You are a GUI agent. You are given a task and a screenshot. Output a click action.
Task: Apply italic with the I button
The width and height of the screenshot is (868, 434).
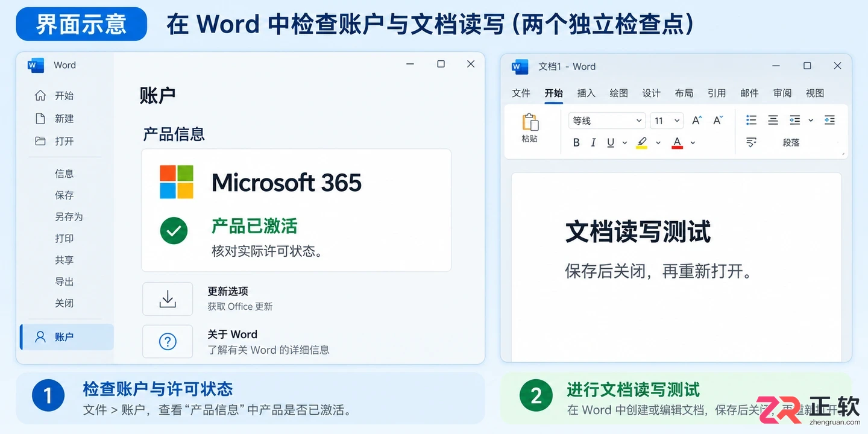pyautogui.click(x=593, y=143)
